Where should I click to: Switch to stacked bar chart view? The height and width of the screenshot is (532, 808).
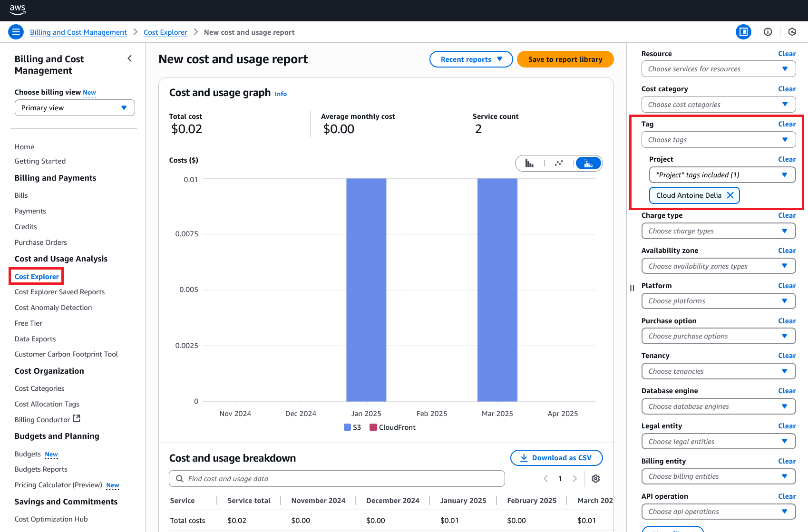click(x=588, y=164)
